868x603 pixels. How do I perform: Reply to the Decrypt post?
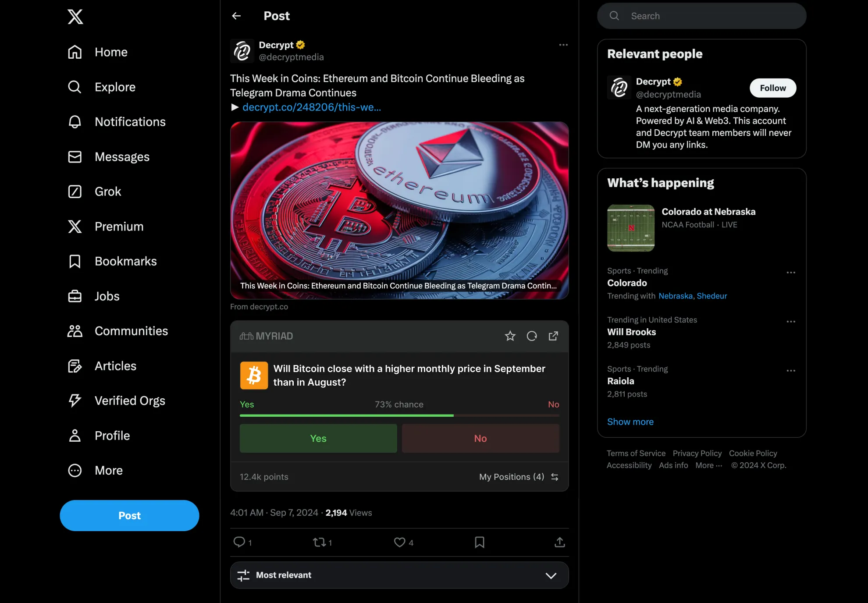[239, 542]
